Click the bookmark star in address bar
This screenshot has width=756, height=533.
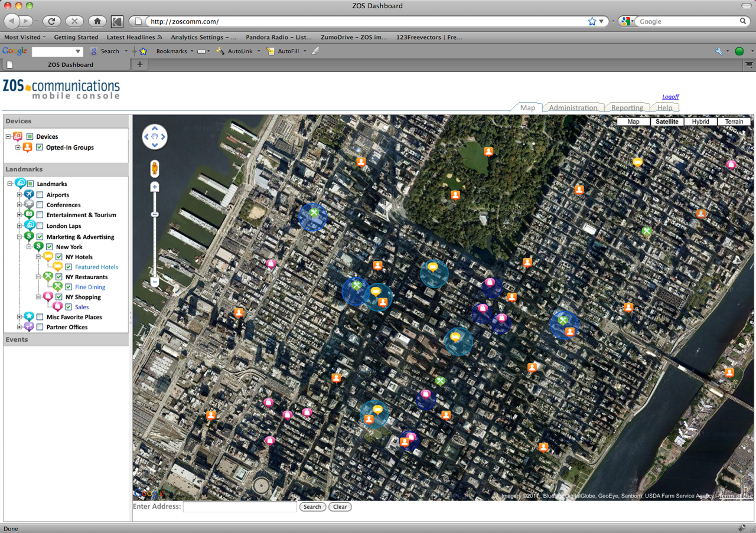592,21
